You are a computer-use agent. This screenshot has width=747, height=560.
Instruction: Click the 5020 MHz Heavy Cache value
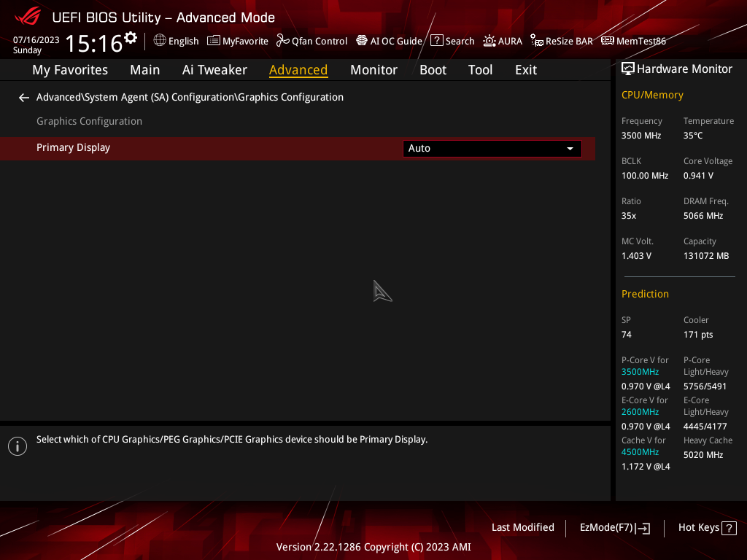pos(703,455)
